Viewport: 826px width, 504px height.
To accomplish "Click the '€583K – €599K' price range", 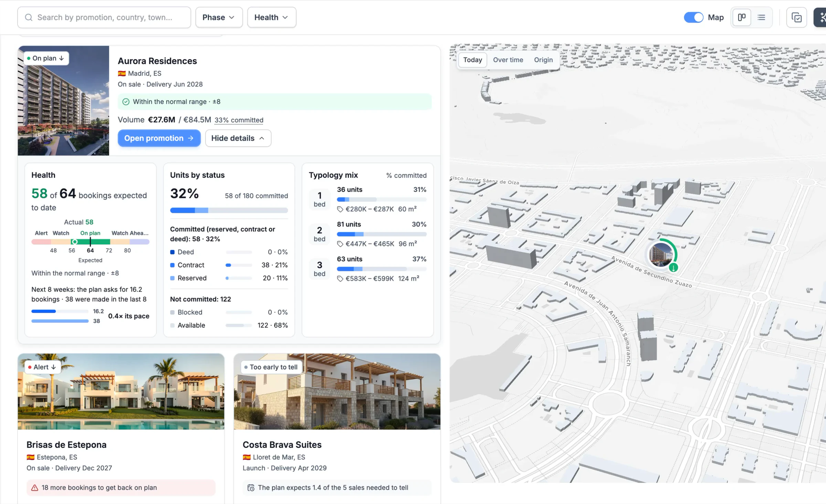I will coord(370,279).
